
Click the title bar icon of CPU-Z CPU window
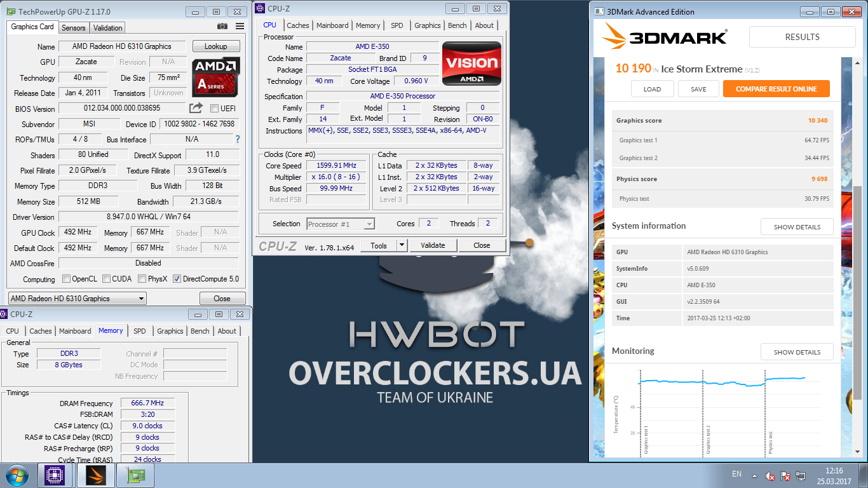[261, 8]
